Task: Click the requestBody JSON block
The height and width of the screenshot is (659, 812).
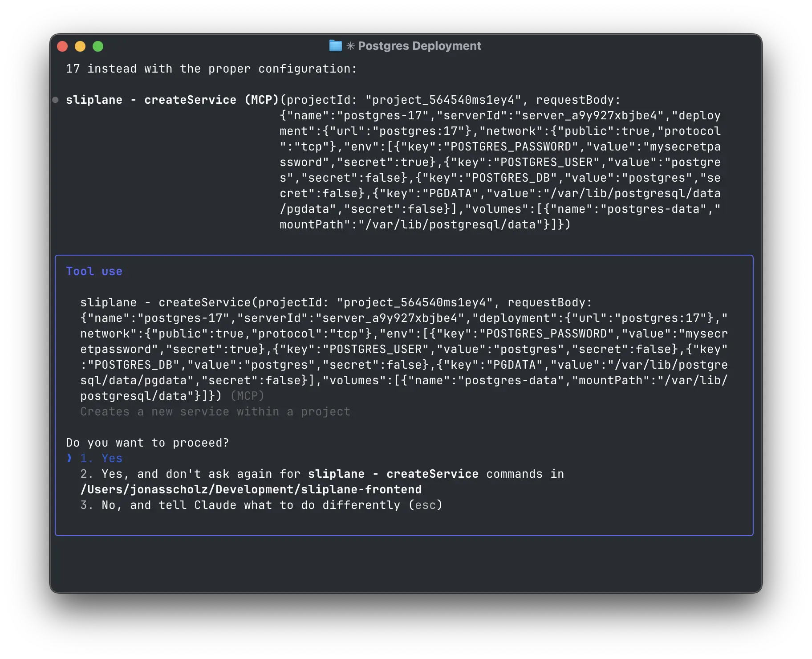Action: [x=401, y=350]
